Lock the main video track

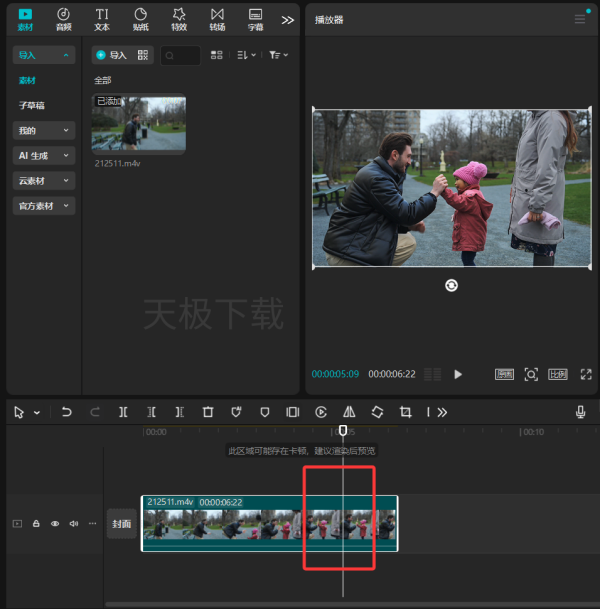point(36,524)
